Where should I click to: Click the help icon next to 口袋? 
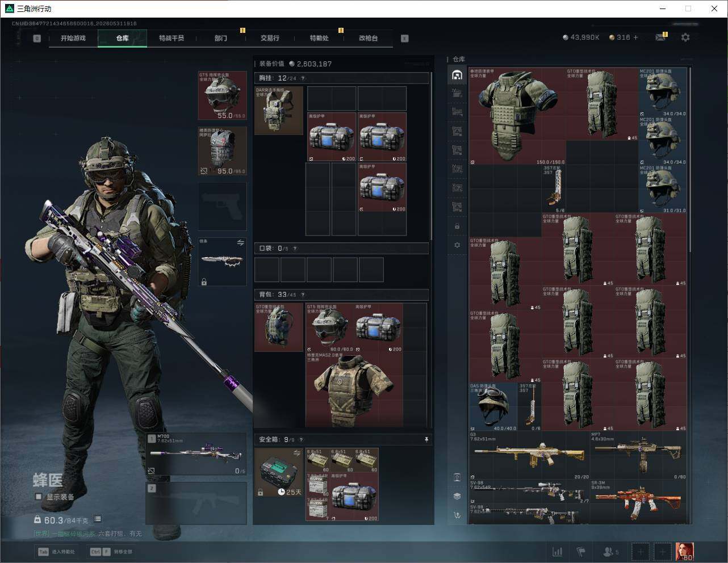point(295,249)
